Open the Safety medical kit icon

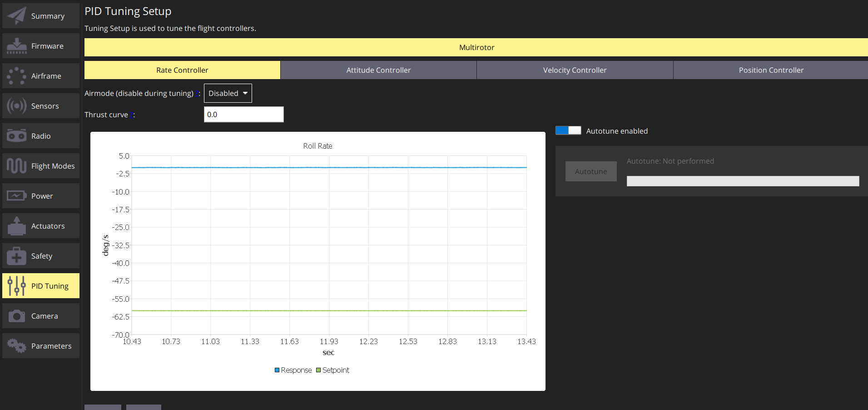click(x=17, y=256)
